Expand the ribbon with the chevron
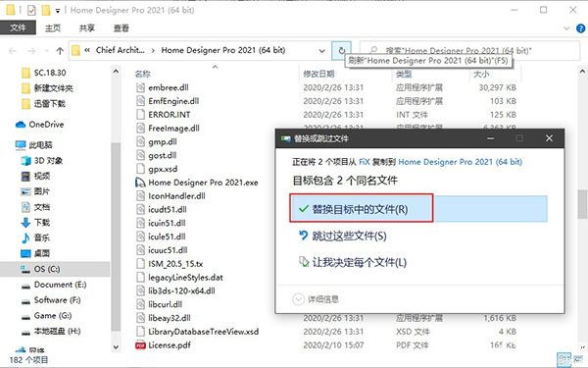The height and width of the screenshot is (368, 588). pos(566,28)
